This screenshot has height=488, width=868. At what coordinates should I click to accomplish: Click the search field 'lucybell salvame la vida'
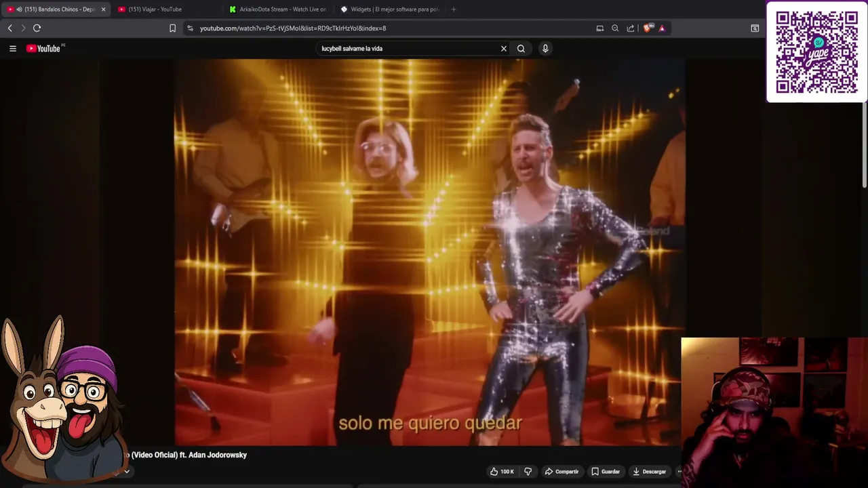407,48
